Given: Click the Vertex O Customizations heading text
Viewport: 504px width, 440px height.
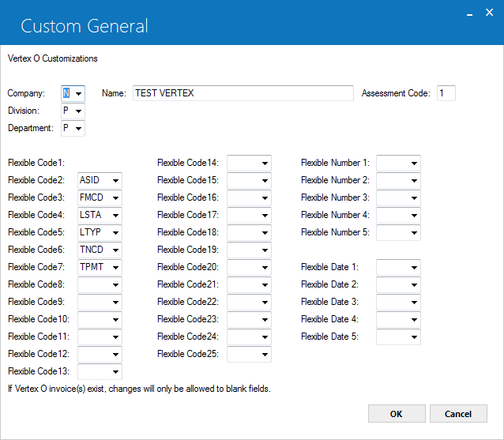Looking at the screenshot, I should 53,58.
